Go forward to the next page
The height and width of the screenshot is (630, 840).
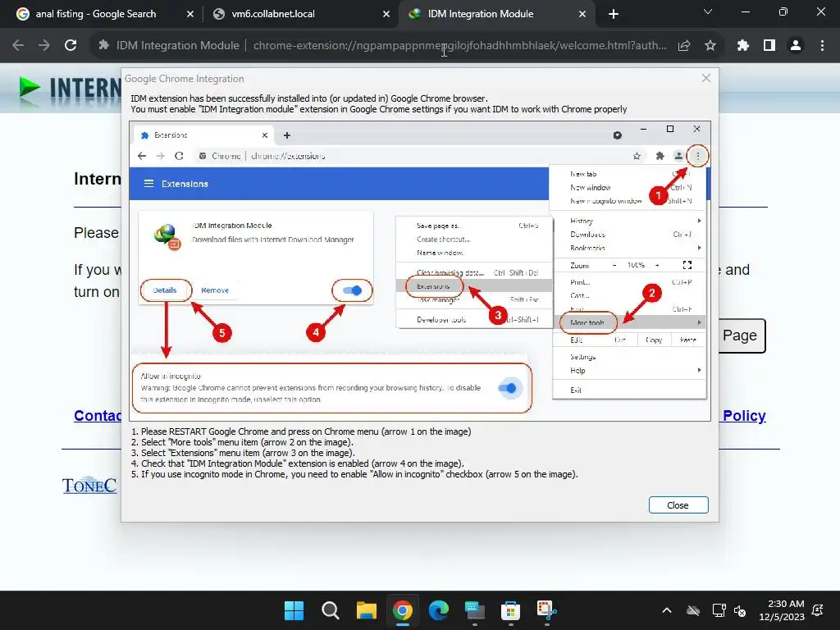[44, 46]
